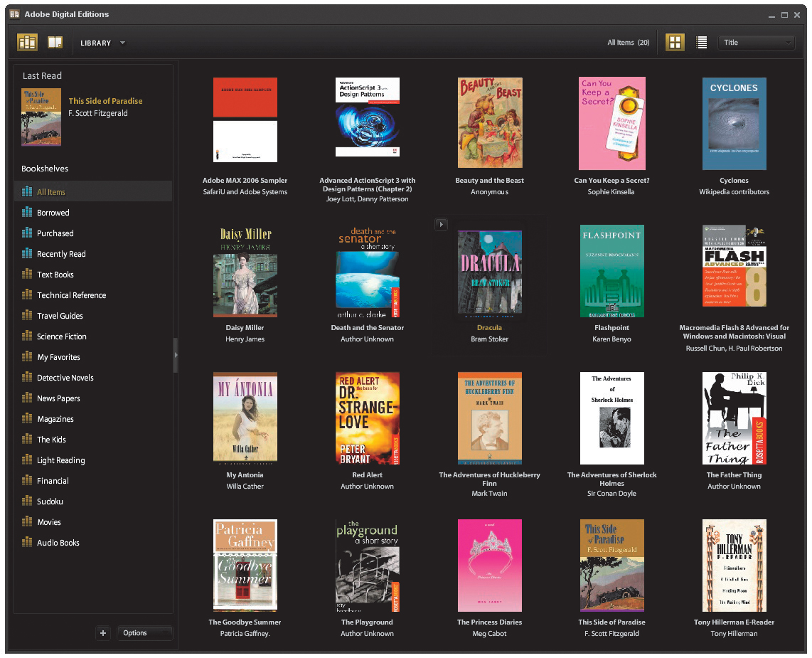Expand the Library dropdown arrow
Image resolution: width=812 pixels, height=658 pixels.
point(122,43)
